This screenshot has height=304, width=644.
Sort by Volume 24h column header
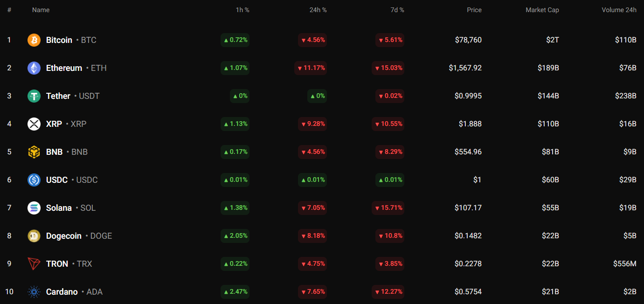(x=619, y=10)
